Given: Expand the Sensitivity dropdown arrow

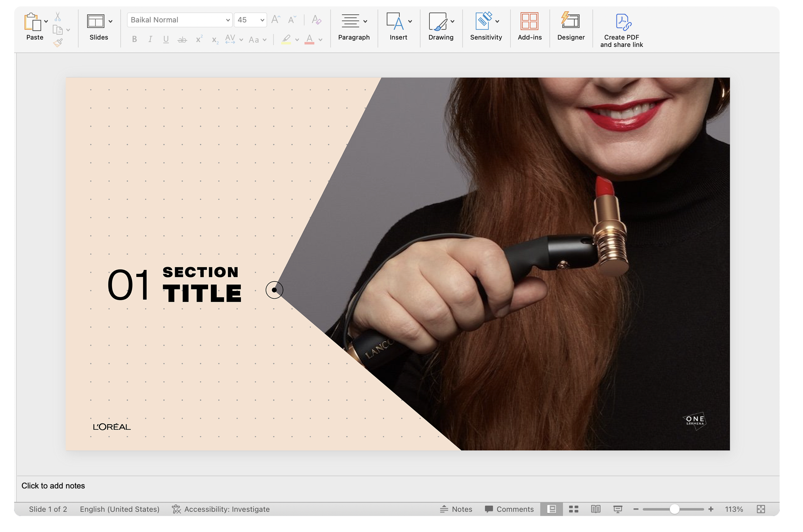Looking at the screenshot, I should 497,21.
